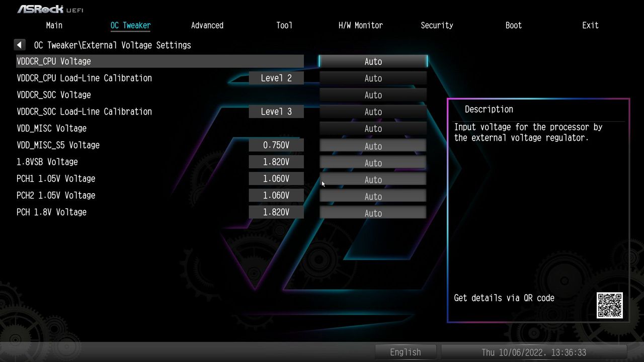
Task: Select the Exit tab
Action: click(x=590, y=25)
